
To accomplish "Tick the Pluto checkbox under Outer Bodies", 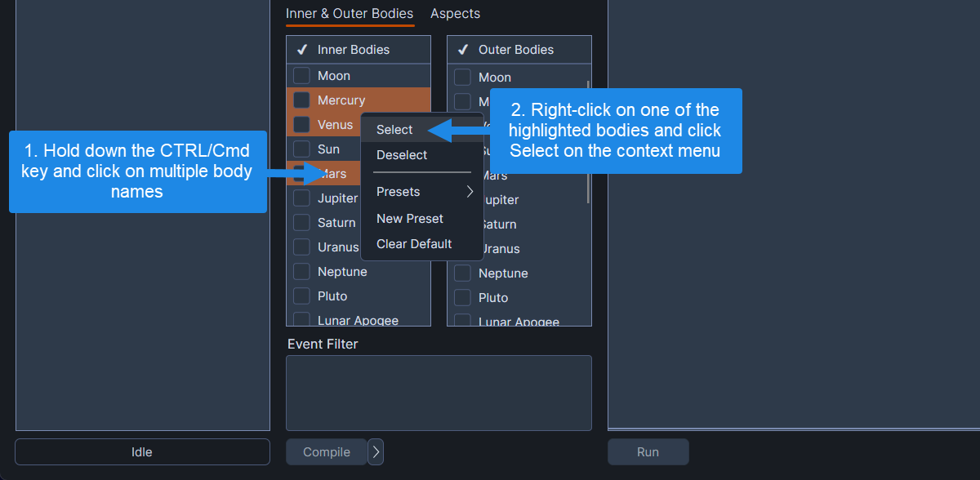I will [x=462, y=297].
